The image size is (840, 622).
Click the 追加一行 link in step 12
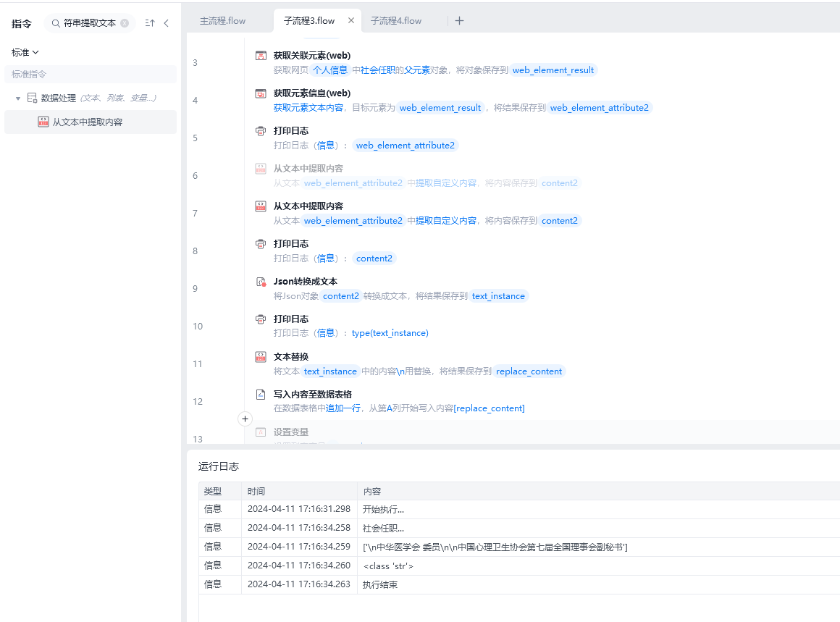tap(343, 408)
